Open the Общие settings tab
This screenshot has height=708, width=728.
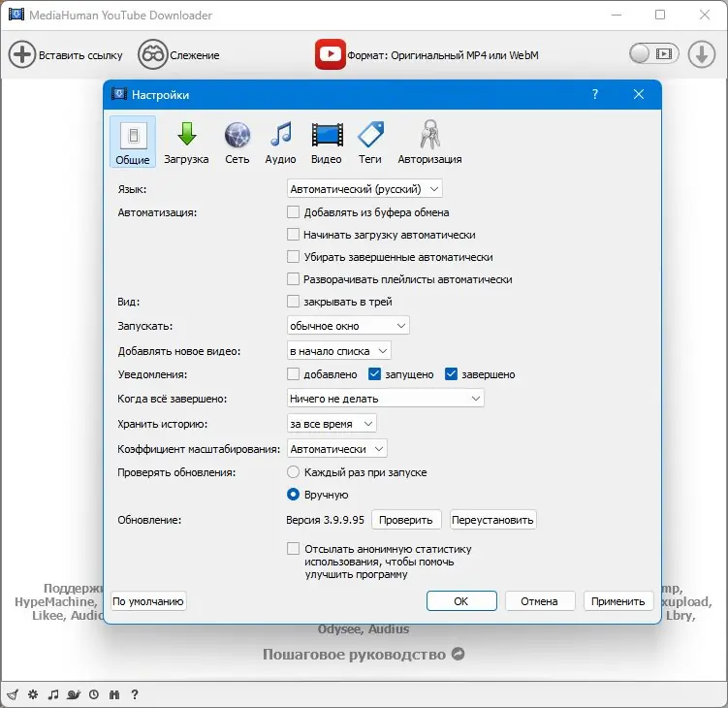pos(133,142)
